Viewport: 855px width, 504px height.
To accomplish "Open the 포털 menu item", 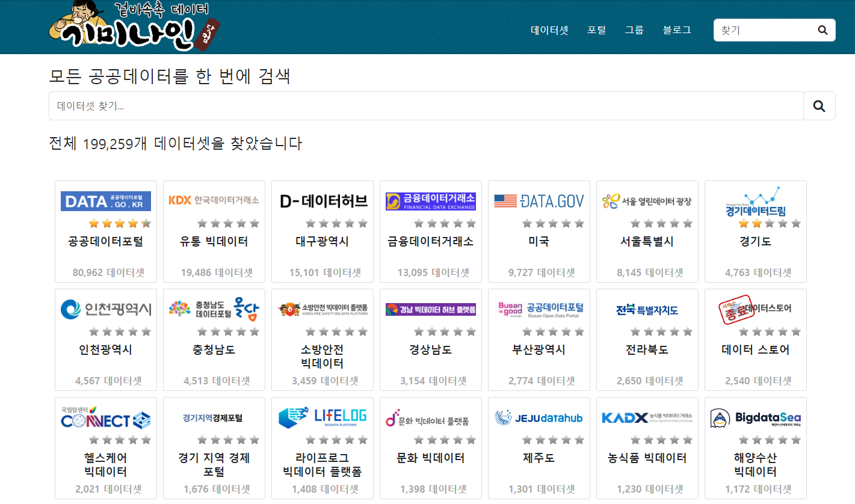I will [596, 30].
